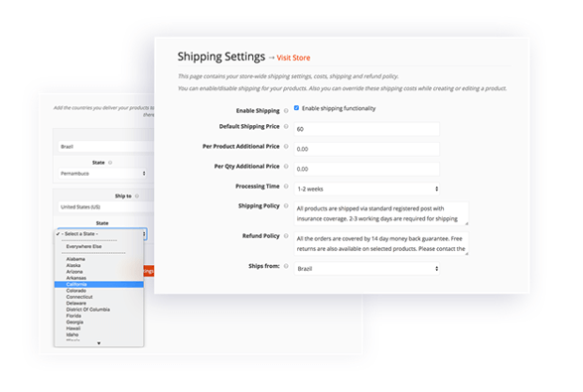The height and width of the screenshot is (392, 583).
Task: Toggle the Enable shipping functionality checkbox
Action: 296,108
